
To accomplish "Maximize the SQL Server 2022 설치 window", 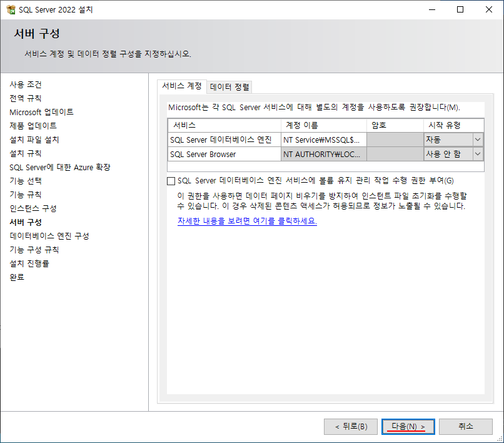I will (460, 9).
